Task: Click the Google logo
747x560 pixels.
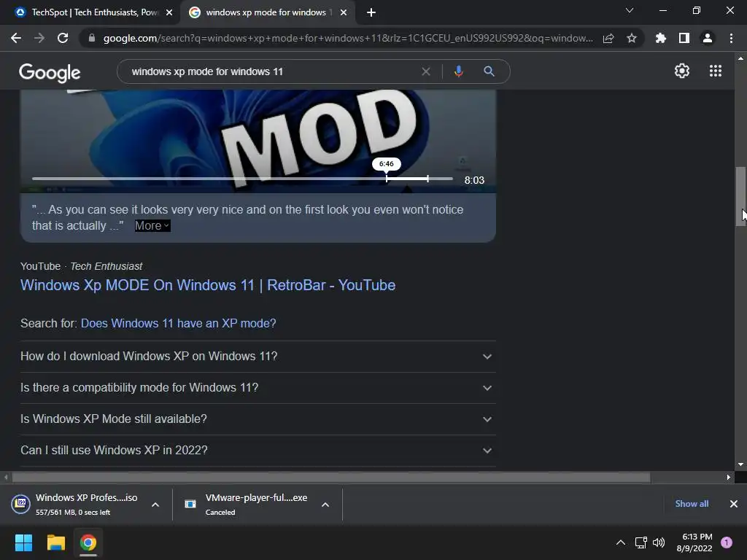Action: click(50, 72)
